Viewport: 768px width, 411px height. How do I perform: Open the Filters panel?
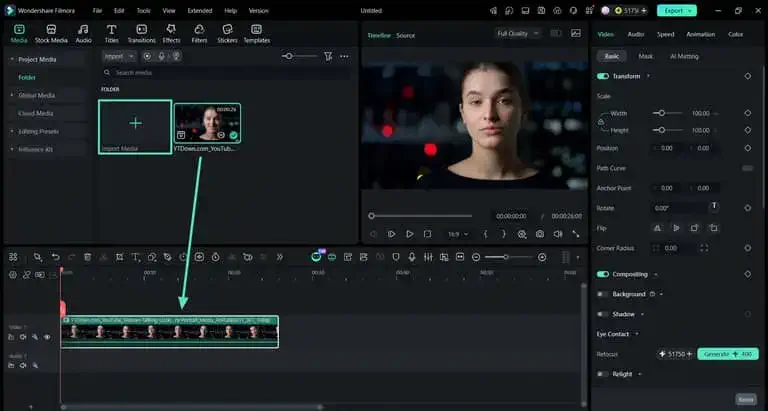pos(199,34)
